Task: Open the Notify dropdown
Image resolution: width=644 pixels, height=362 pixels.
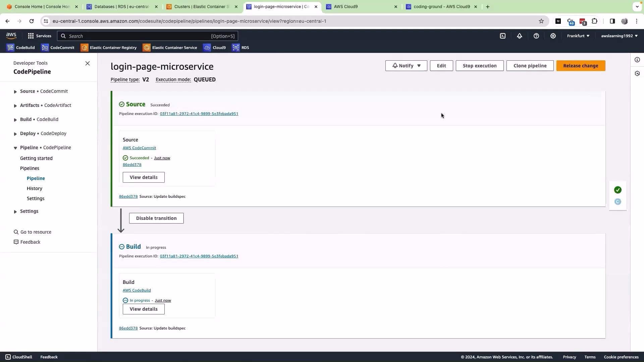Action: click(406, 66)
